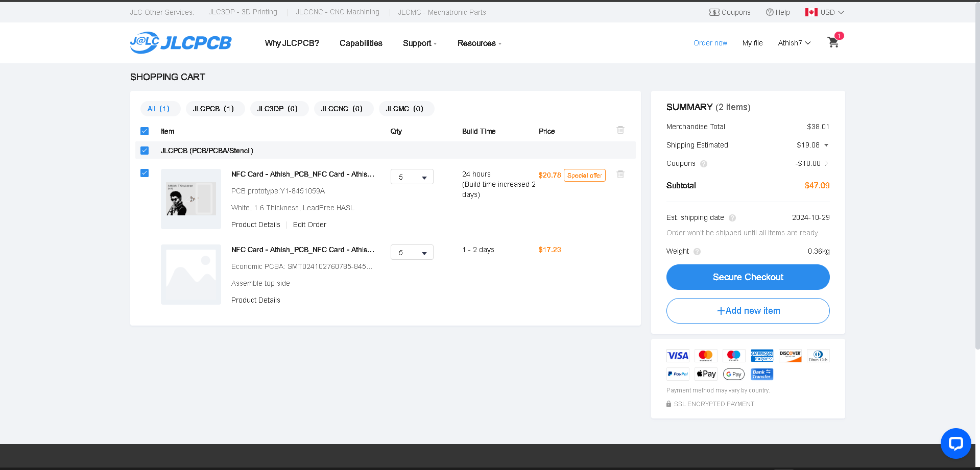Click Edit Order for PCB prototype
Viewport: 980px width, 470px height.
pos(309,225)
